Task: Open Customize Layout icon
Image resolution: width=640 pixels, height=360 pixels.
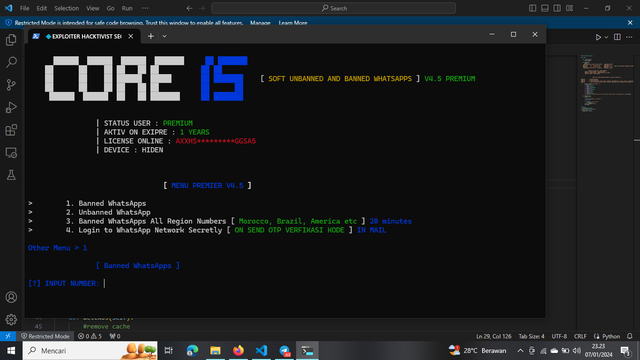Action: (569, 8)
